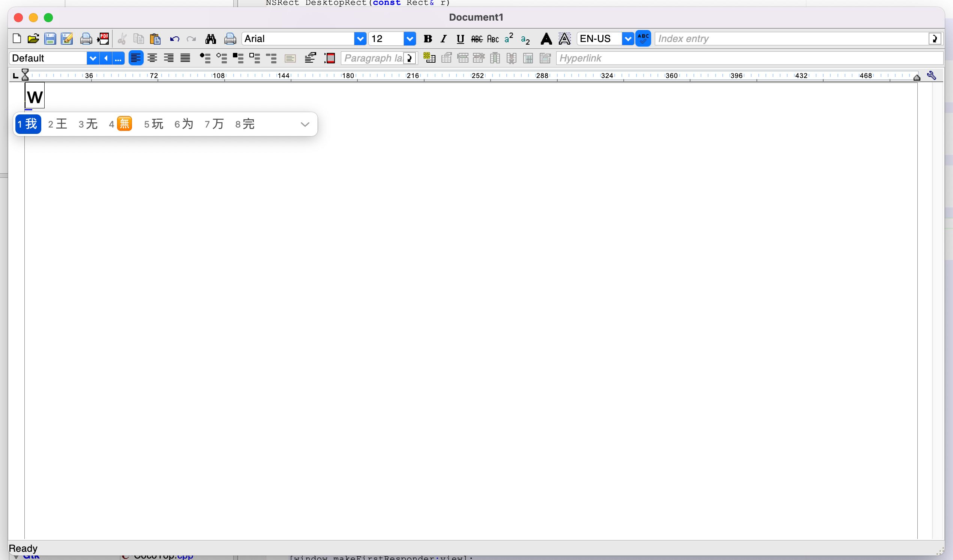Toggle centered paragraph alignment
This screenshot has height=560, width=953.
152,58
